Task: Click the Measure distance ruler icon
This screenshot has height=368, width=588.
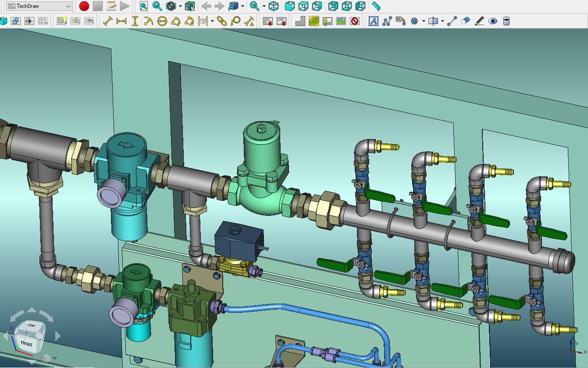Action: (376, 6)
